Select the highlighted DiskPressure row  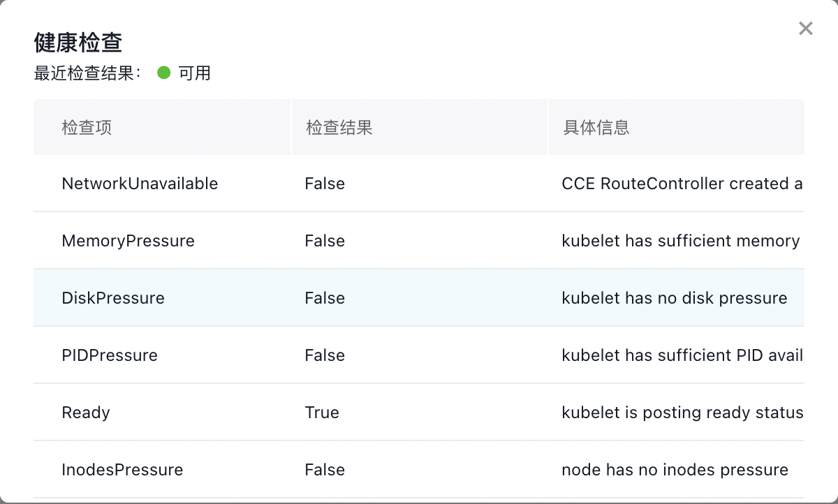point(113,298)
